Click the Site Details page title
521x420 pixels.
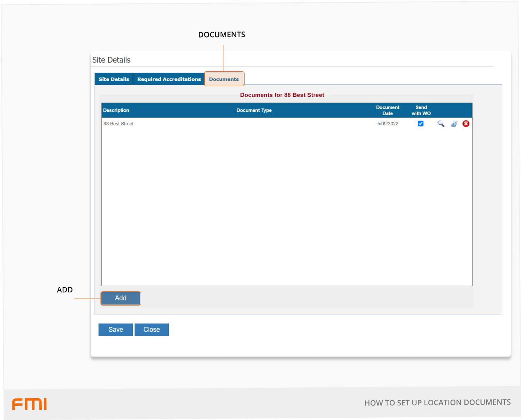(x=111, y=60)
